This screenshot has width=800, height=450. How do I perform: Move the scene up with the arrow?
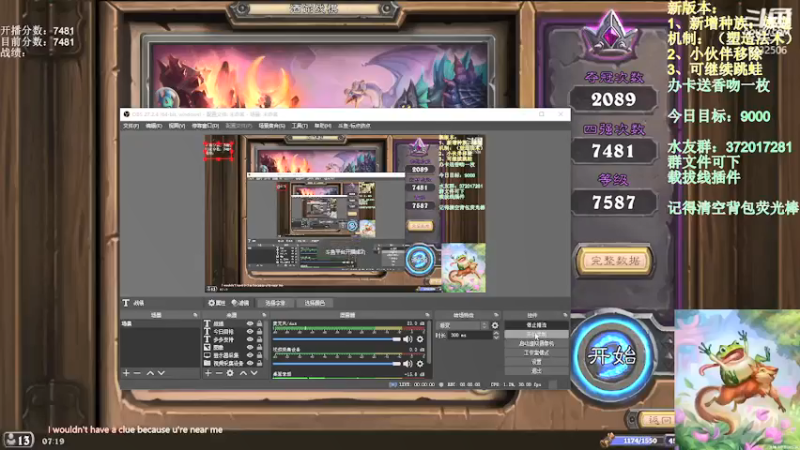pos(150,373)
